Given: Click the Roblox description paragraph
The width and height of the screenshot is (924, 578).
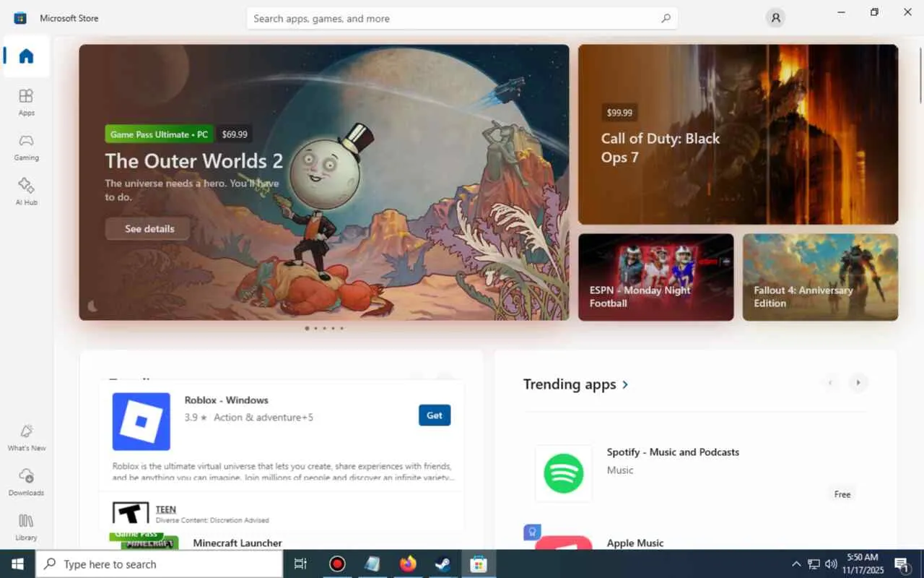Looking at the screenshot, I should click(x=282, y=471).
